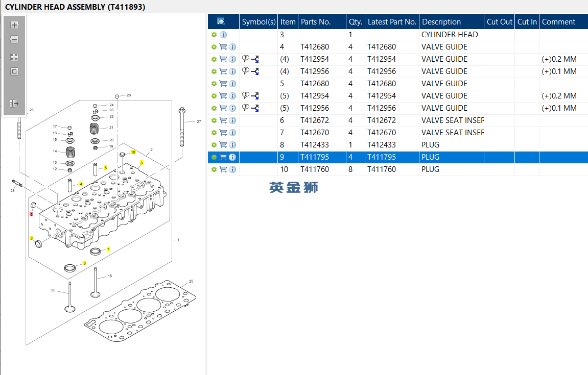Click the Qty. column header
Screen dimensions: 588x375
[355, 21]
